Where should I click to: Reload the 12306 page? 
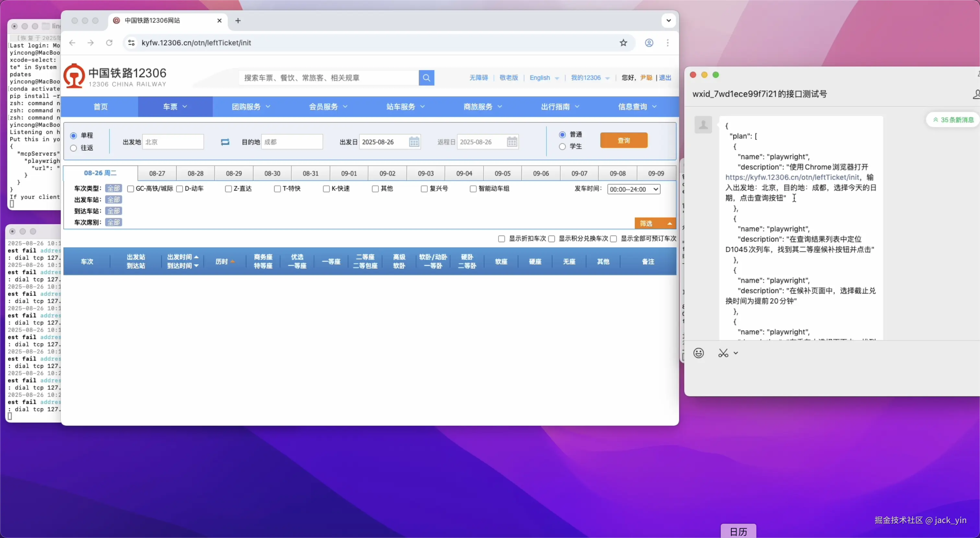click(x=109, y=42)
